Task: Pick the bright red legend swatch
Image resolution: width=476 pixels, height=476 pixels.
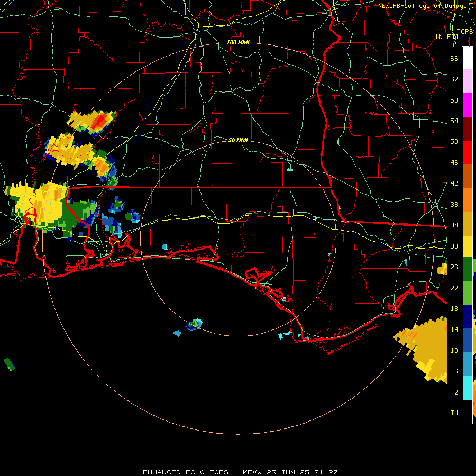Action: (x=467, y=152)
